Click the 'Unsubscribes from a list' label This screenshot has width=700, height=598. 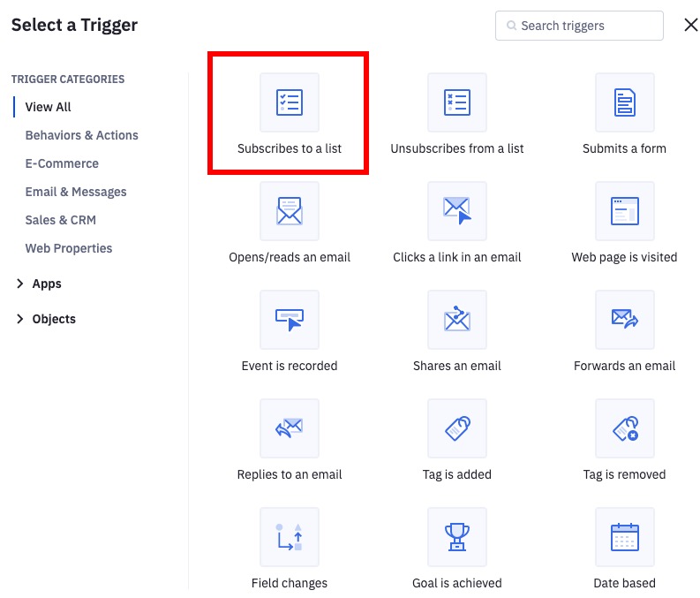pyautogui.click(x=457, y=148)
